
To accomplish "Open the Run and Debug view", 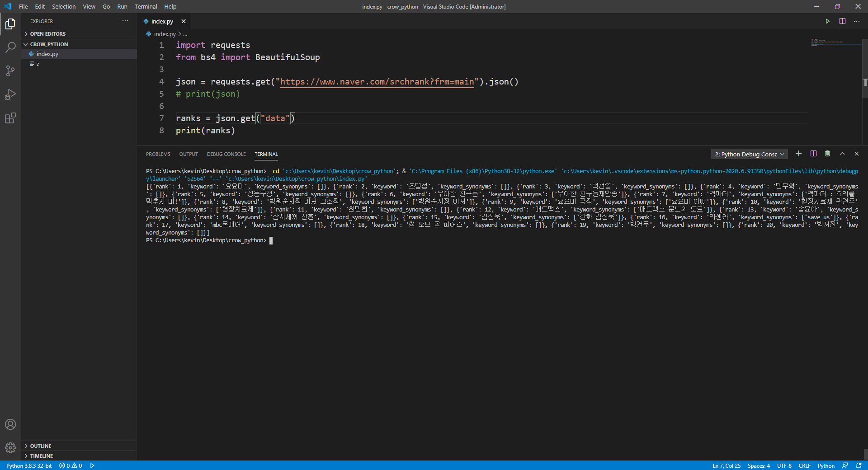I will [10, 94].
